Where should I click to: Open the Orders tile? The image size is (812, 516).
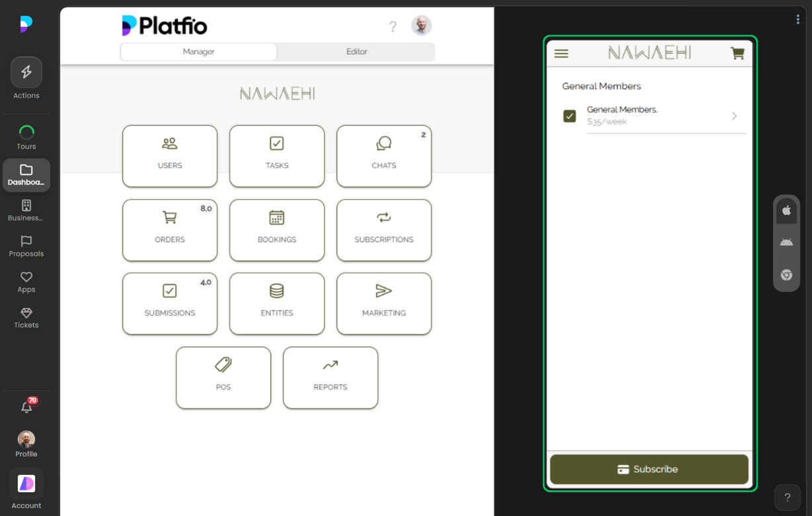coord(170,230)
